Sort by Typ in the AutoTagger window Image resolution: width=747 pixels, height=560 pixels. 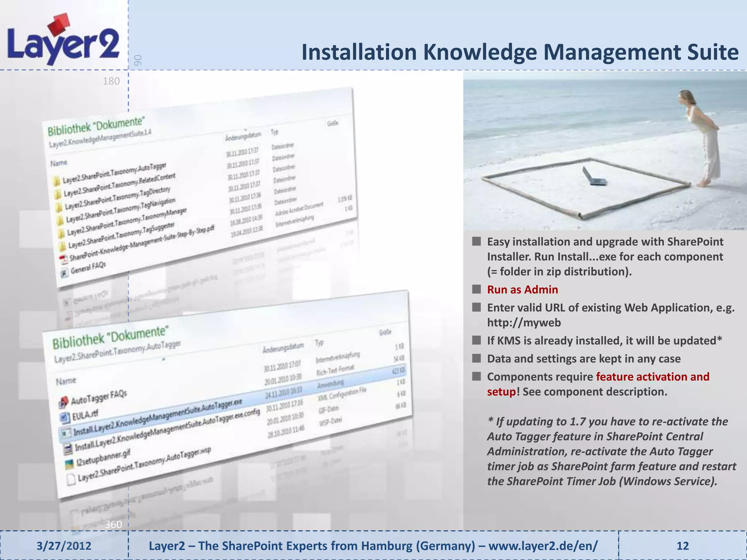320,342
